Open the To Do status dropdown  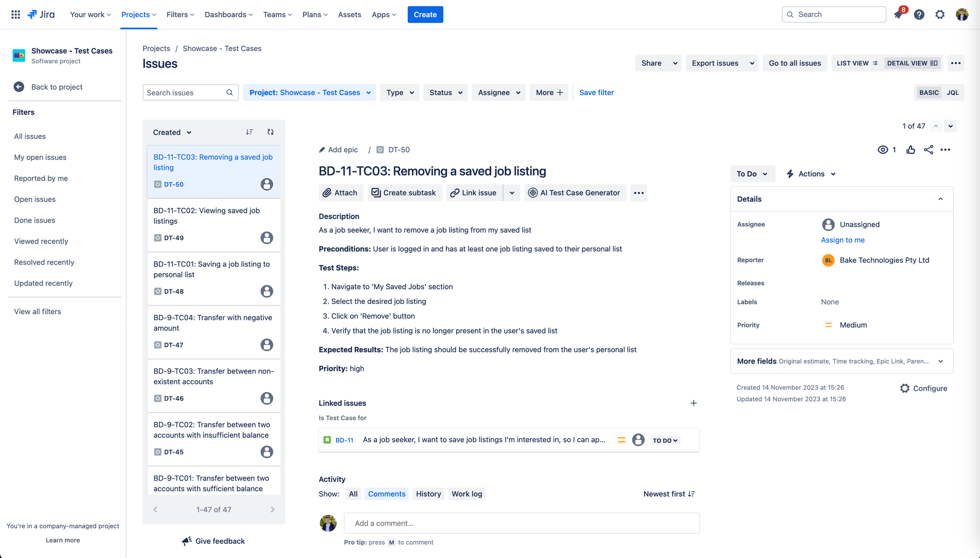752,174
